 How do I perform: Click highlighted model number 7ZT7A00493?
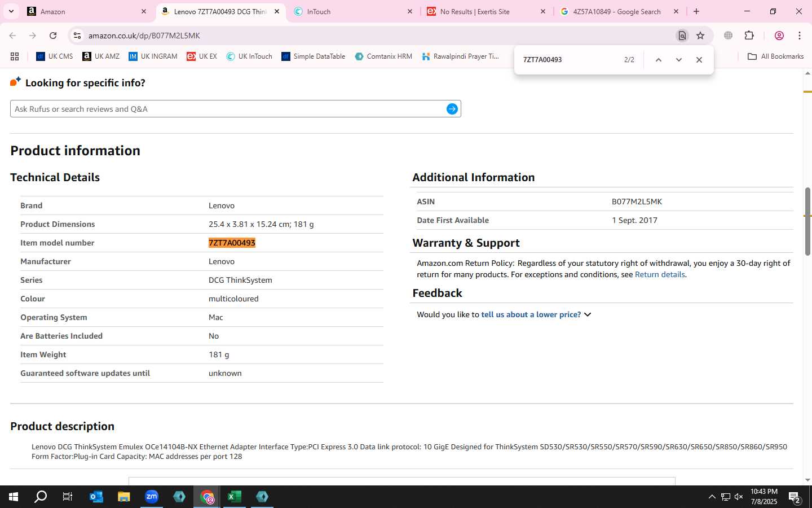tap(232, 243)
